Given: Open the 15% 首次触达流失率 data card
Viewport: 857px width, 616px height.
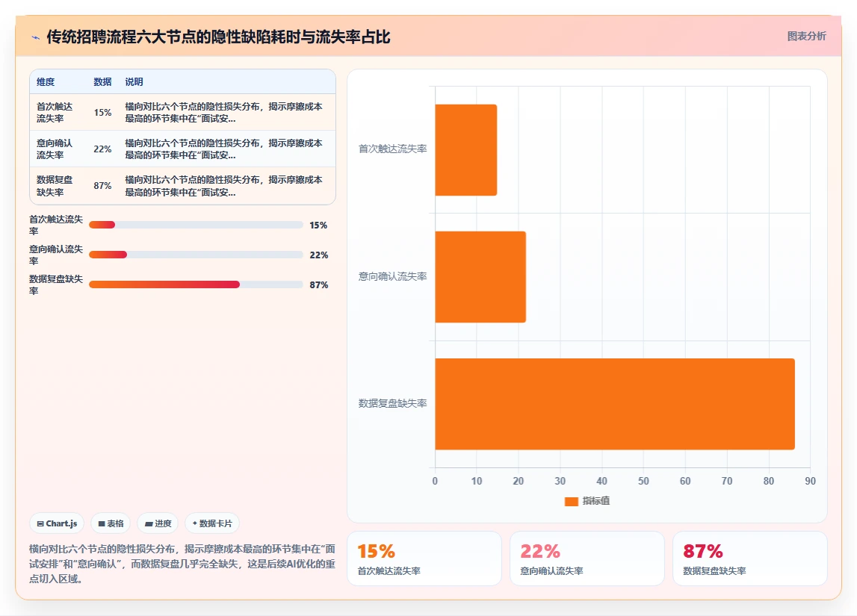Looking at the screenshot, I should coord(424,559).
